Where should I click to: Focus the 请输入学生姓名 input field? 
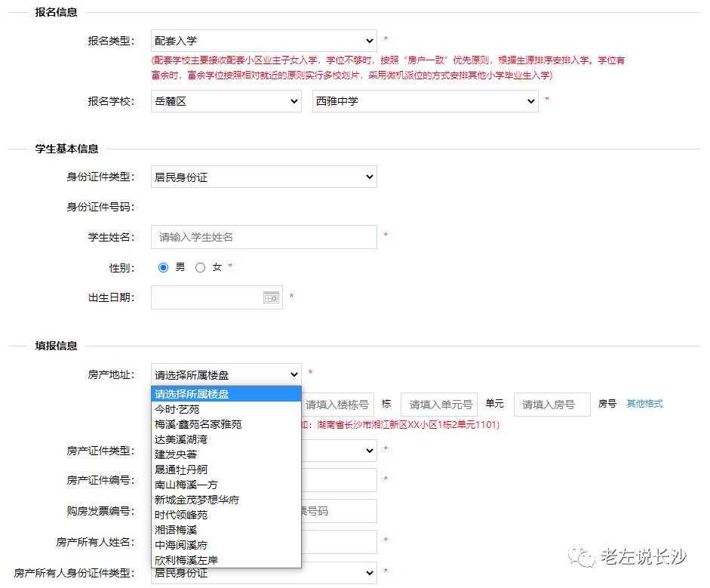click(263, 237)
